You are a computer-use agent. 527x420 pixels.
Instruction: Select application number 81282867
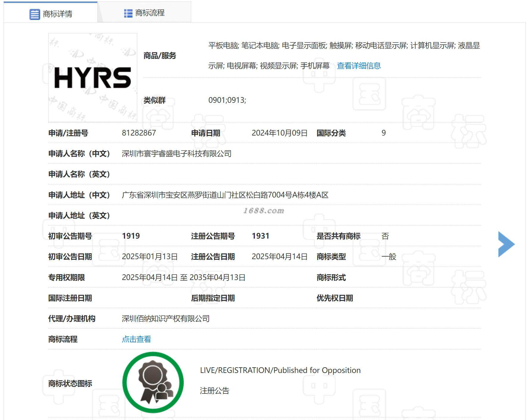coord(139,133)
